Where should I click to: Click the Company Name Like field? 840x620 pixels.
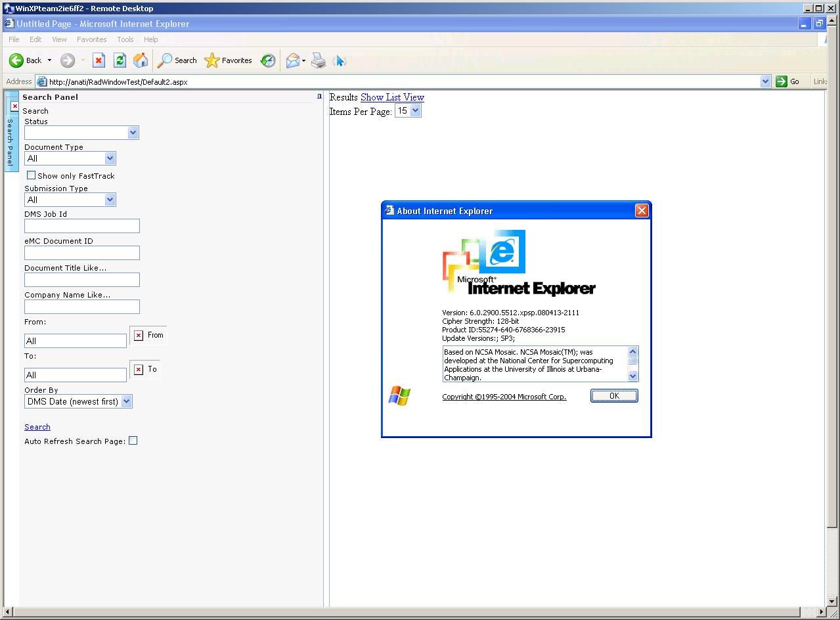(x=82, y=307)
